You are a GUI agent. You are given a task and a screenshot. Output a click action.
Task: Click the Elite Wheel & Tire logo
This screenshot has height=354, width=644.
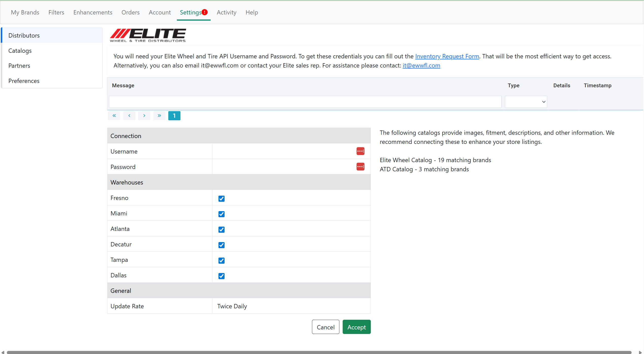click(148, 35)
